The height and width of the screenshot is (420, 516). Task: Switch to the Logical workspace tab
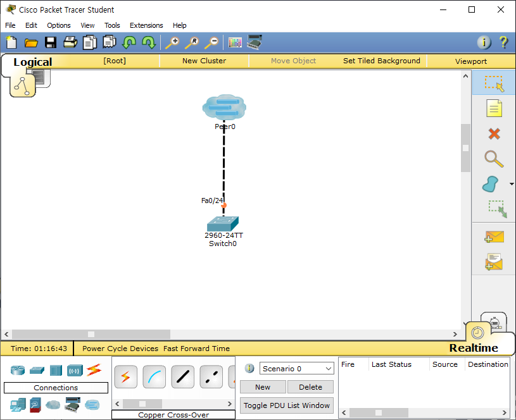(x=32, y=62)
